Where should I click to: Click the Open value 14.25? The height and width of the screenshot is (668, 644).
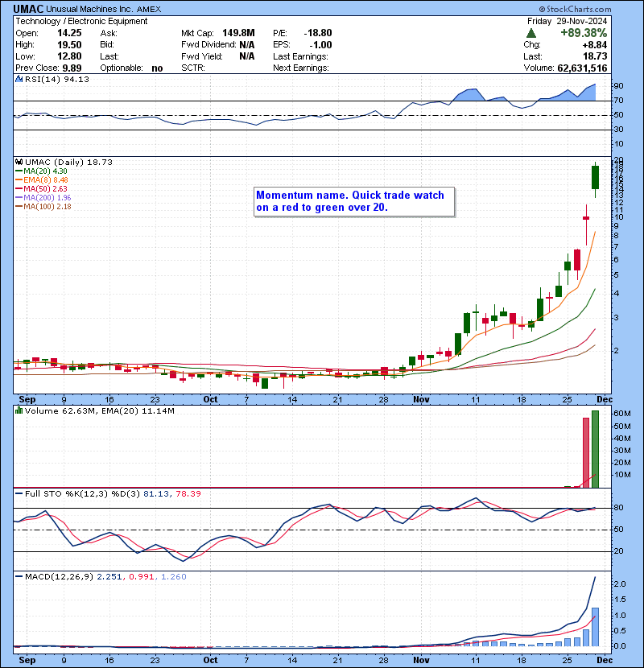(69, 33)
